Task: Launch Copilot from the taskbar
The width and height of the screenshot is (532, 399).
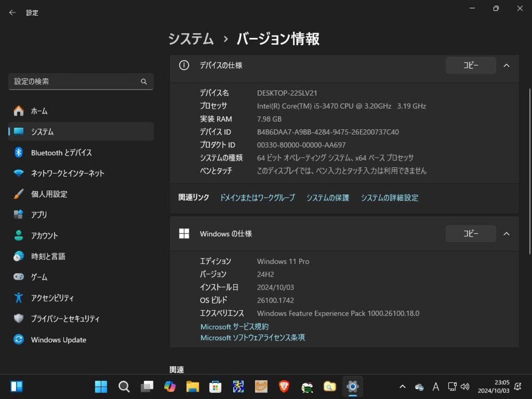Action: coord(170,387)
